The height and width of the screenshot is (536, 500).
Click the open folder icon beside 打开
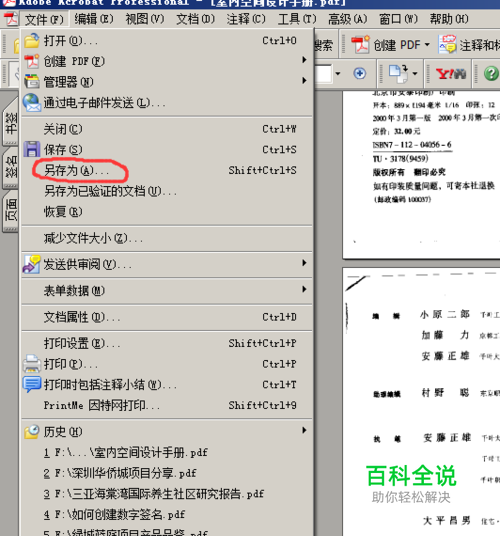pyautogui.click(x=32, y=41)
